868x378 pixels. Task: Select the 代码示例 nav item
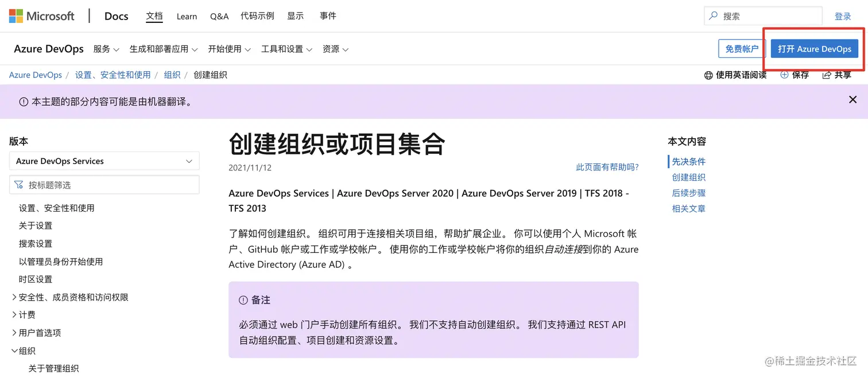(x=257, y=16)
